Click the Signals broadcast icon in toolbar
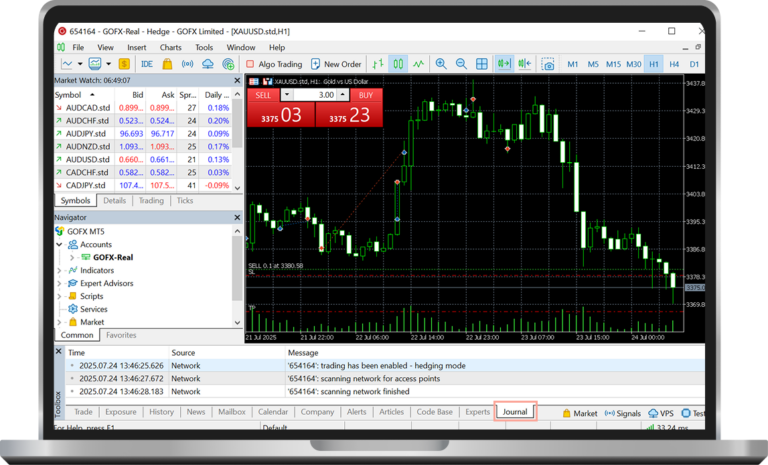Viewport: 768px width, 465px height. [x=187, y=64]
